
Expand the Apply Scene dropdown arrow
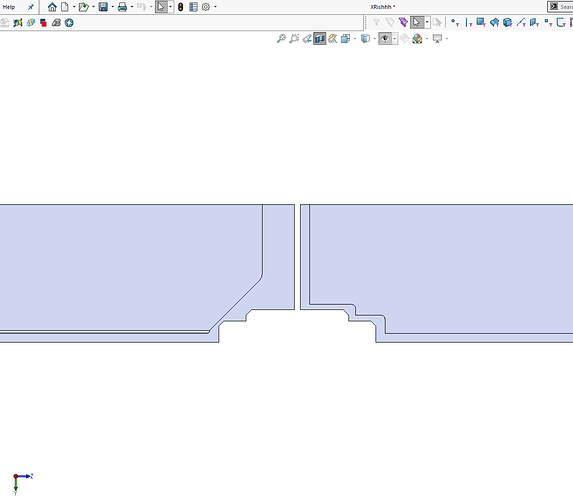(427, 38)
